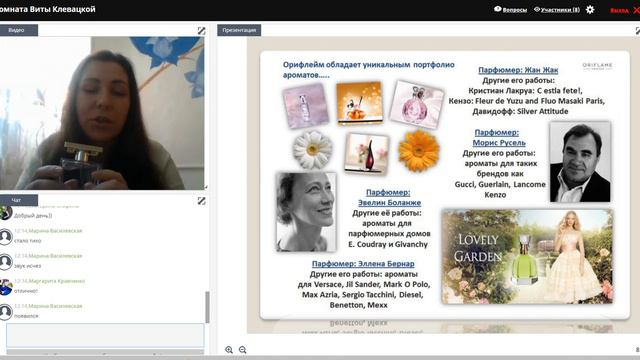This screenshot has width=640, height=360.
Task: Click the orange gerbera flower image
Action: tap(419, 151)
